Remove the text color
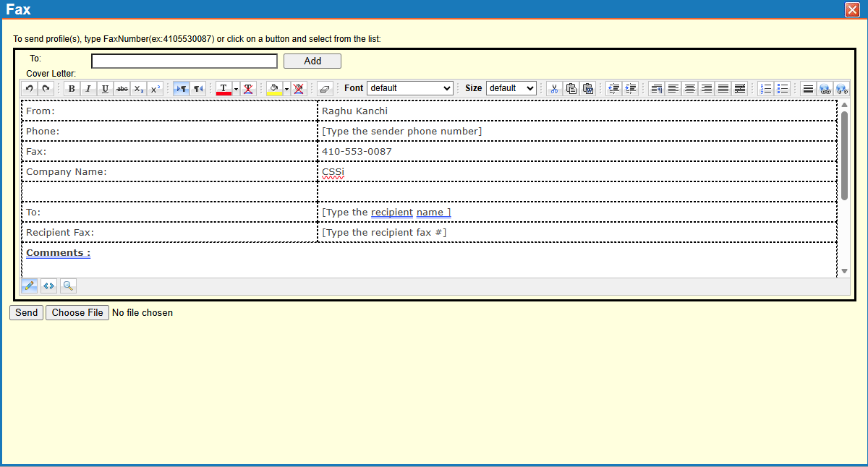The height and width of the screenshot is (467, 868). tap(248, 88)
